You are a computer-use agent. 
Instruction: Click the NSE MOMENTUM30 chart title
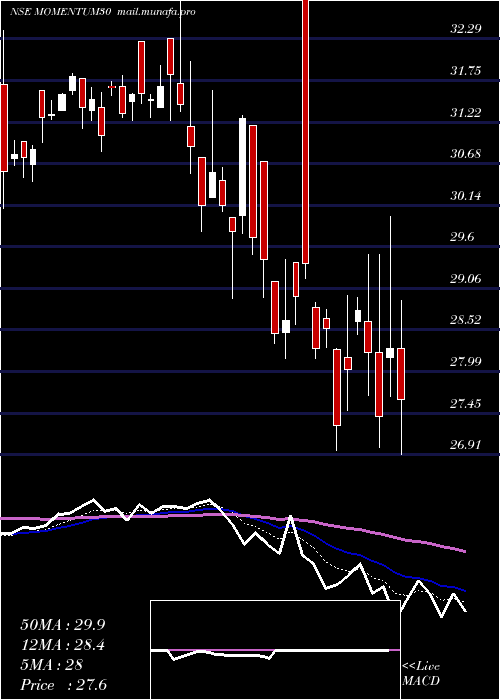point(61,12)
